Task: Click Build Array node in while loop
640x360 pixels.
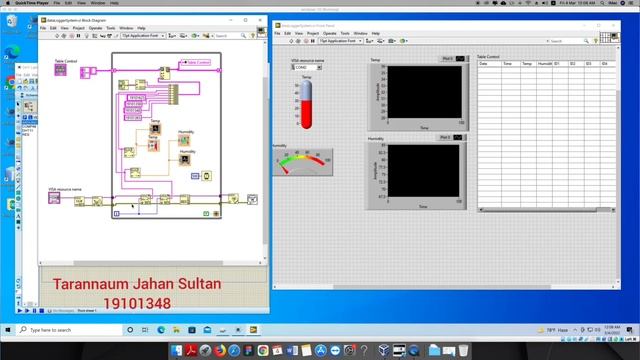Action: pos(173,95)
